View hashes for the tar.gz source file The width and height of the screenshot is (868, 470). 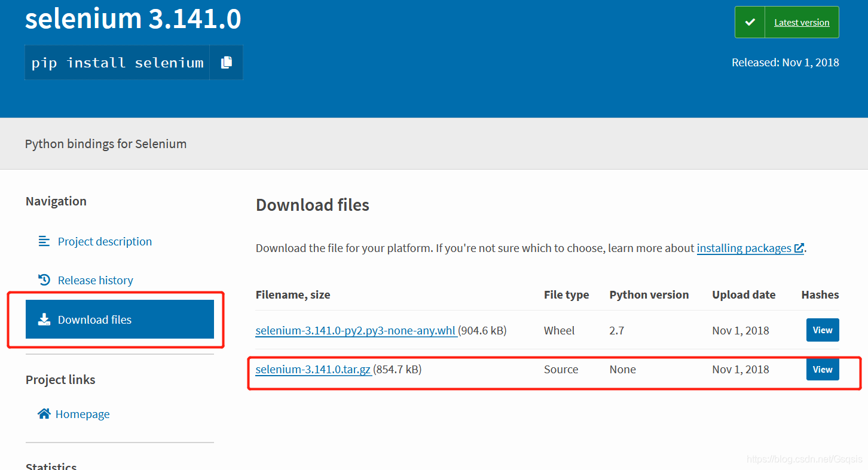823,369
